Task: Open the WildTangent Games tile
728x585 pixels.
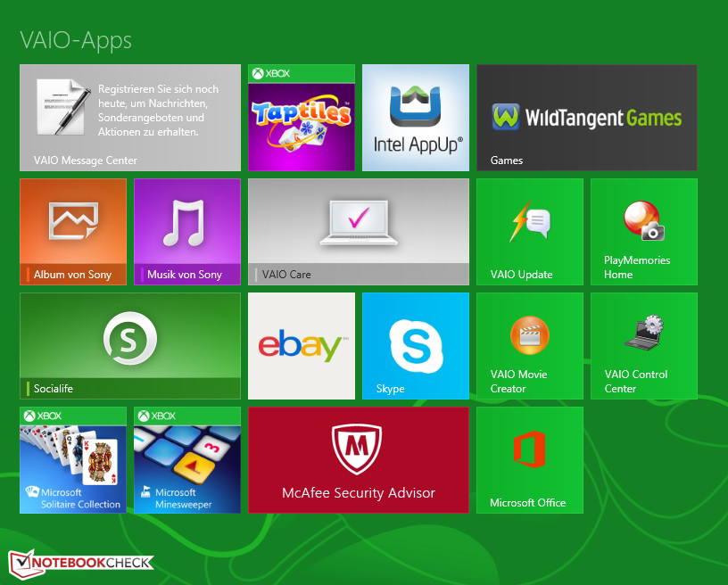Action: tap(587, 118)
